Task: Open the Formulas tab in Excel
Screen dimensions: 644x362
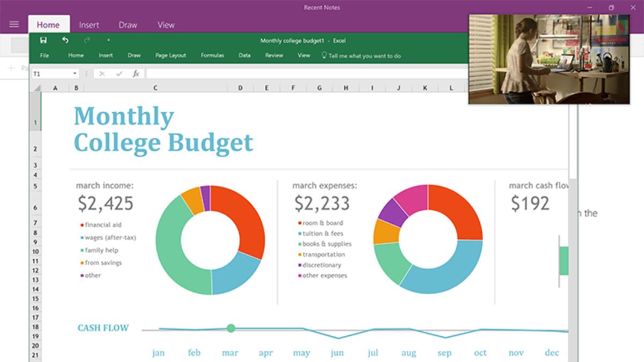Action: (x=212, y=55)
